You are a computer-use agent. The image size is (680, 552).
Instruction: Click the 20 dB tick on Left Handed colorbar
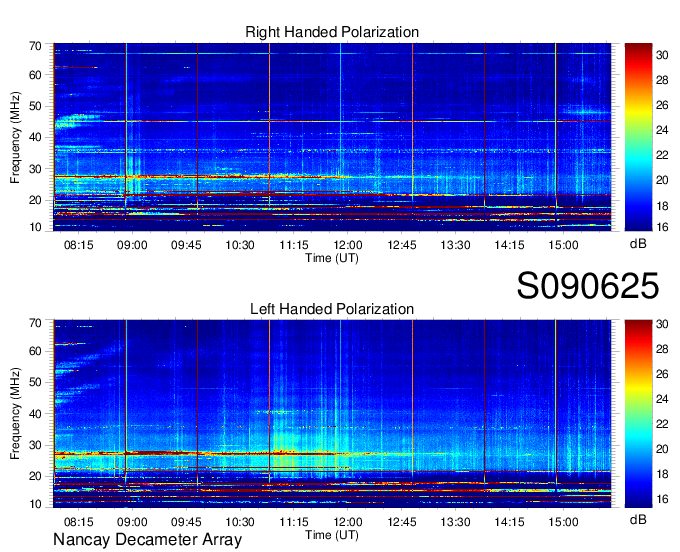click(662, 449)
